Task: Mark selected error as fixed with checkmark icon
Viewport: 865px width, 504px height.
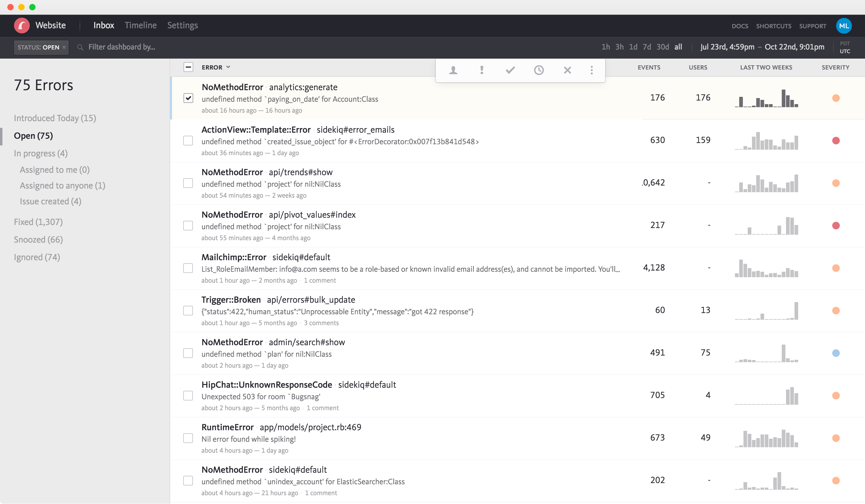Action: (x=510, y=70)
